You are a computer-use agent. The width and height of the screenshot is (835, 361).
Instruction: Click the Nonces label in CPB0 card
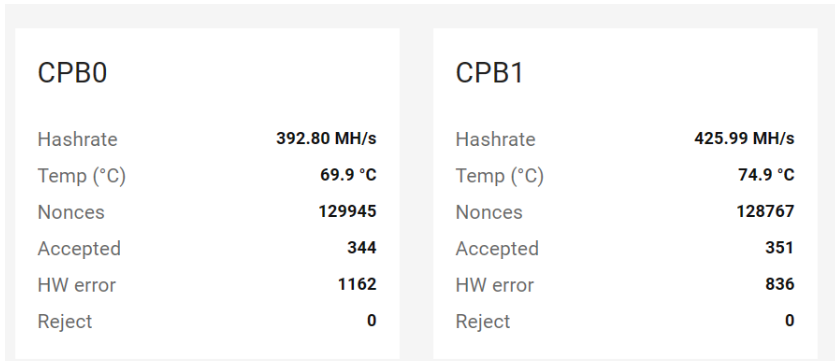point(71,212)
